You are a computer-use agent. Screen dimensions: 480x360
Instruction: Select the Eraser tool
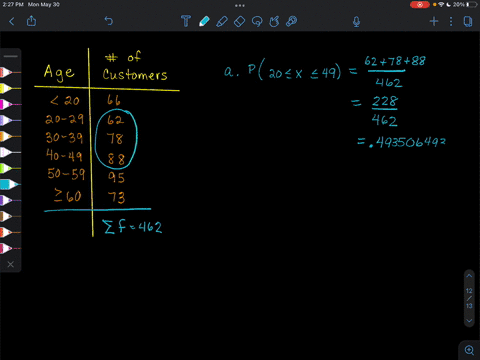[239, 21]
